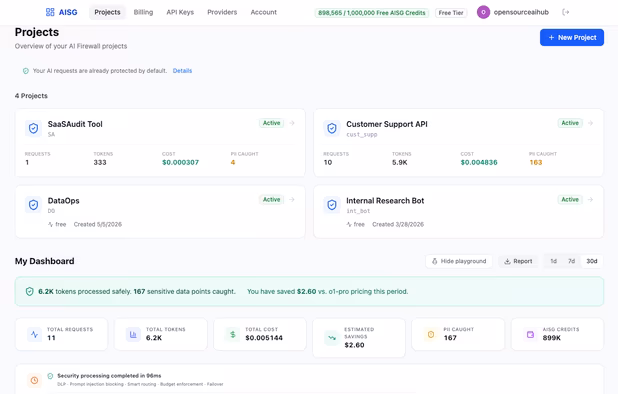
Task: Click the opensourceaihub username
Action: point(521,12)
